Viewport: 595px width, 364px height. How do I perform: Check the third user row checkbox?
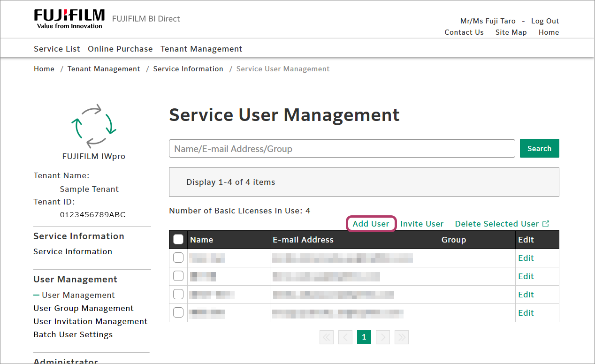(x=178, y=295)
